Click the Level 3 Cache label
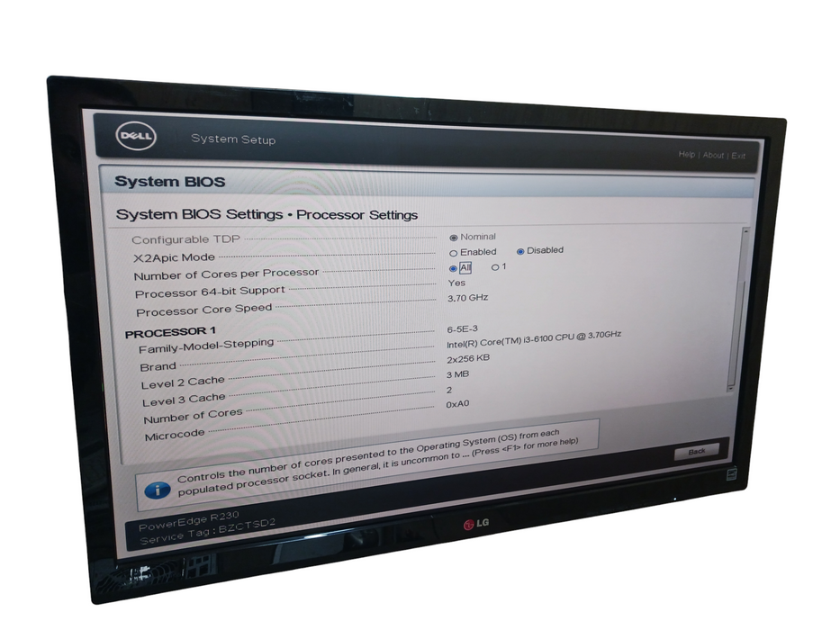The width and height of the screenshot is (840, 630). (x=184, y=400)
